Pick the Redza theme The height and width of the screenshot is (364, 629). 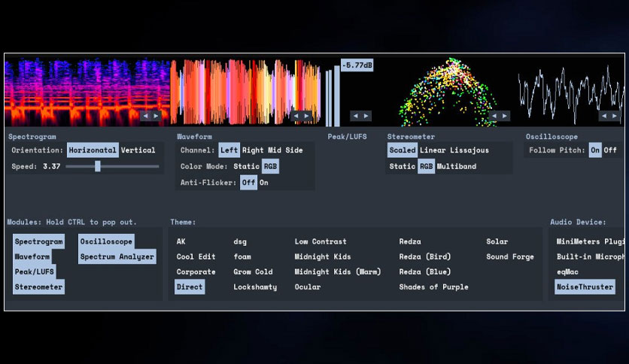click(410, 241)
